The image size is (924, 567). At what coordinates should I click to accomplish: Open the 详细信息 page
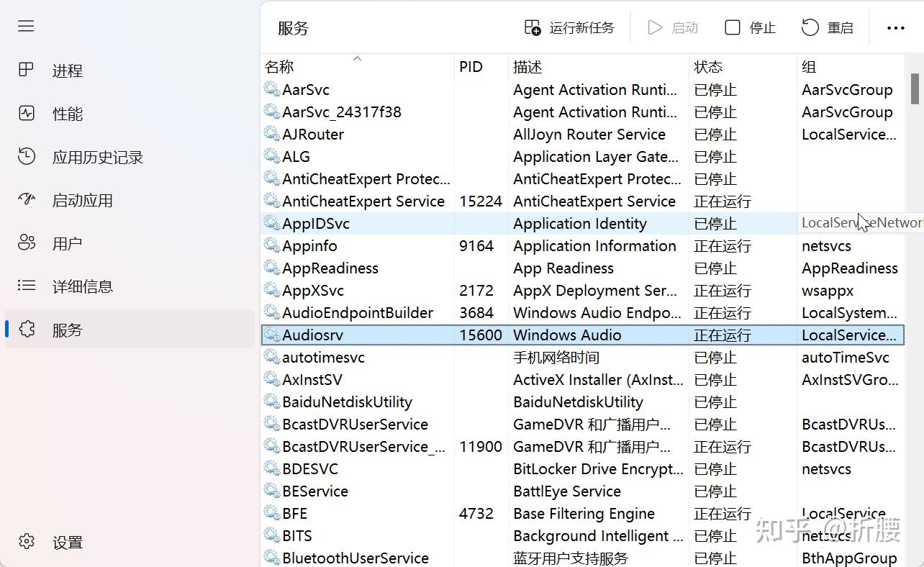(x=83, y=286)
